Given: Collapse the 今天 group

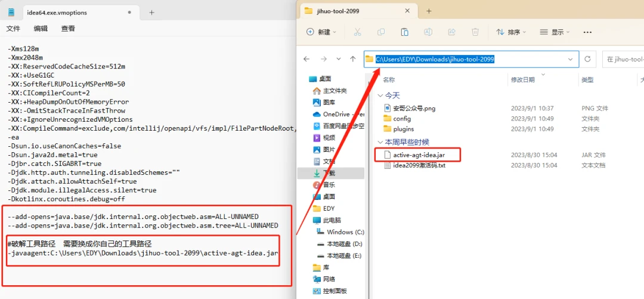Looking at the screenshot, I should tap(379, 95).
